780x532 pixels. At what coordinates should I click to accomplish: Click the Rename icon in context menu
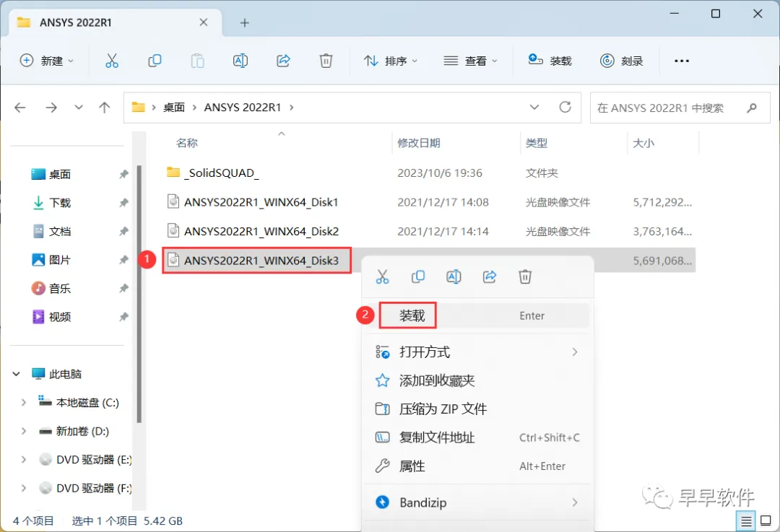click(x=454, y=276)
